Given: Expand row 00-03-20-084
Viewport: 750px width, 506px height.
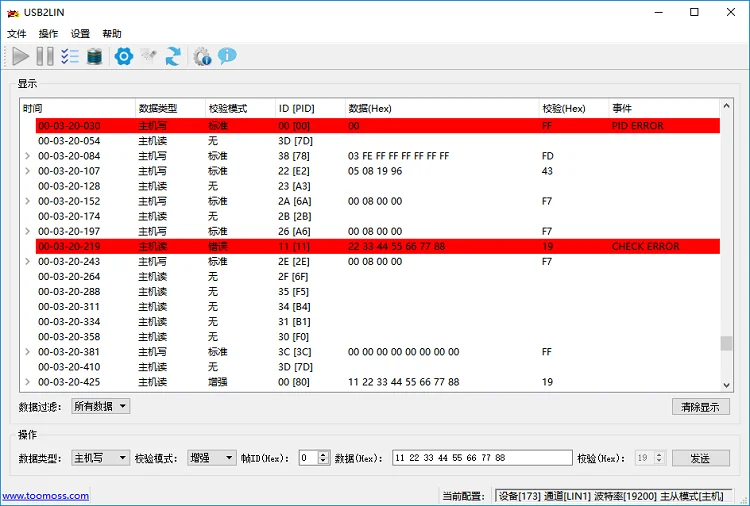Looking at the screenshot, I should (27, 156).
